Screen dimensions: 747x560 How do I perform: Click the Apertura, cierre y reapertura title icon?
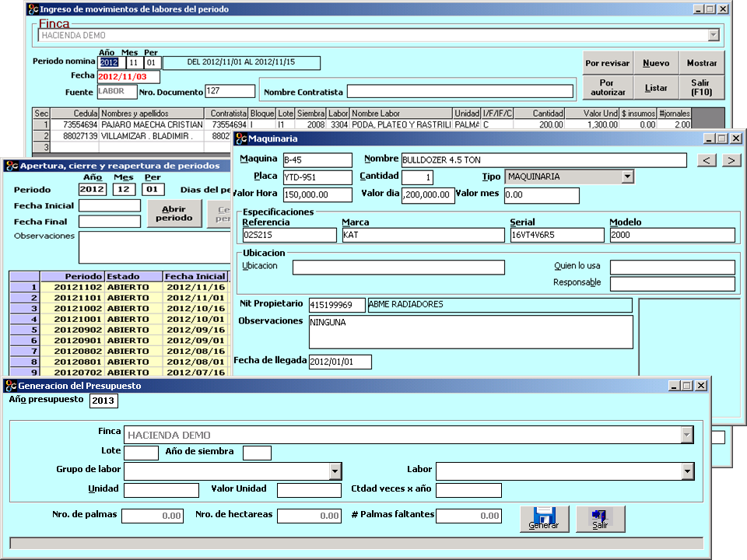click(12, 166)
